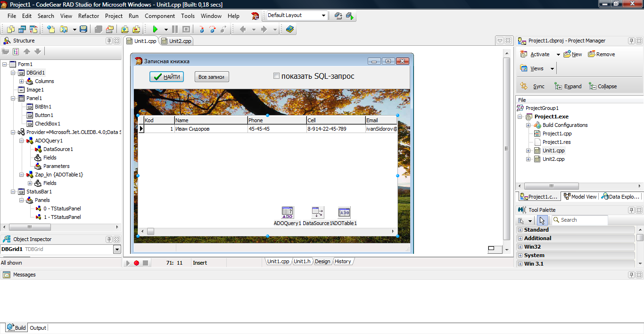This screenshot has height=334, width=644.
Task: Click the Help Contents book icon
Action: [289, 29]
